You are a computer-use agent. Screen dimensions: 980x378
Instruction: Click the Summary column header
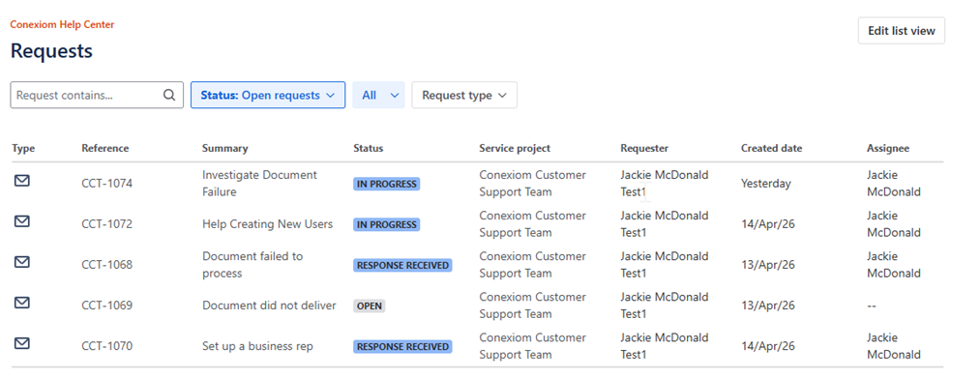pos(225,148)
